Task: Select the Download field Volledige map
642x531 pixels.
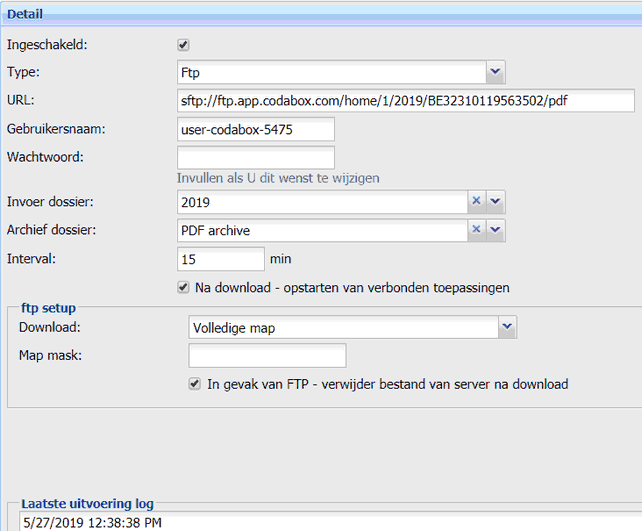Action: coord(343,327)
